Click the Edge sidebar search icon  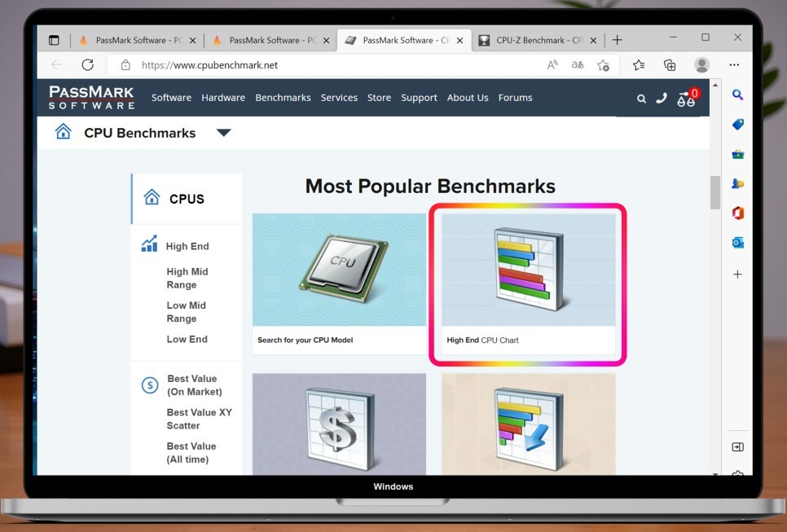(x=737, y=95)
